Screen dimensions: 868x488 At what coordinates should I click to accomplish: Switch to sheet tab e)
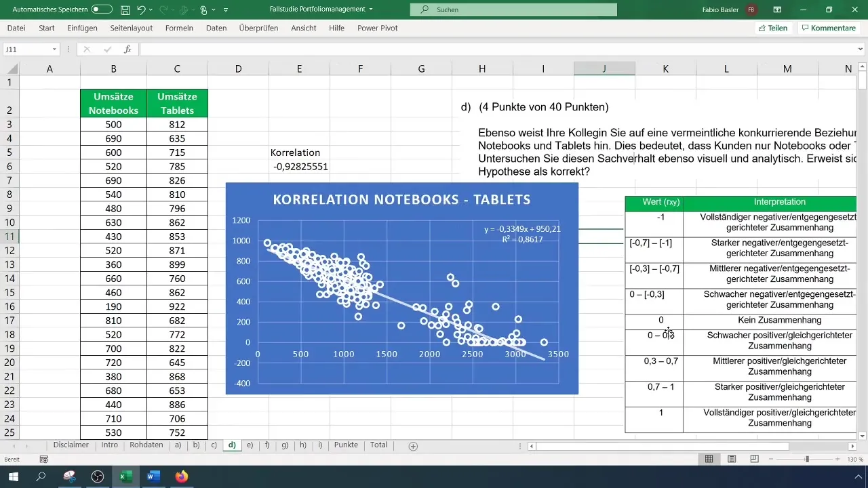click(x=250, y=445)
